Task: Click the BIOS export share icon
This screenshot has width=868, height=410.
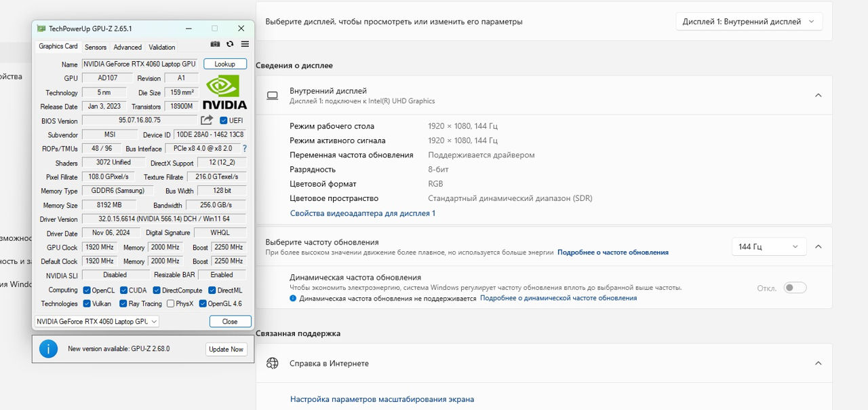Action: 207,120
